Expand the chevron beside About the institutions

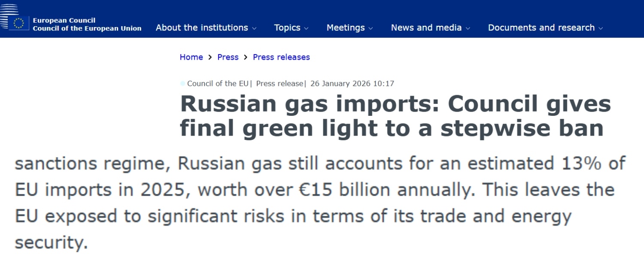254,29
